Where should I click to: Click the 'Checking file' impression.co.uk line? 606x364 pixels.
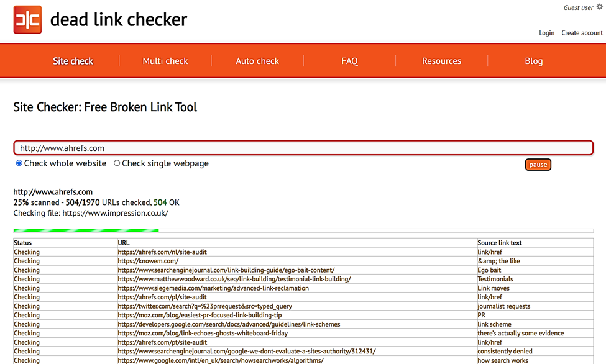click(91, 213)
